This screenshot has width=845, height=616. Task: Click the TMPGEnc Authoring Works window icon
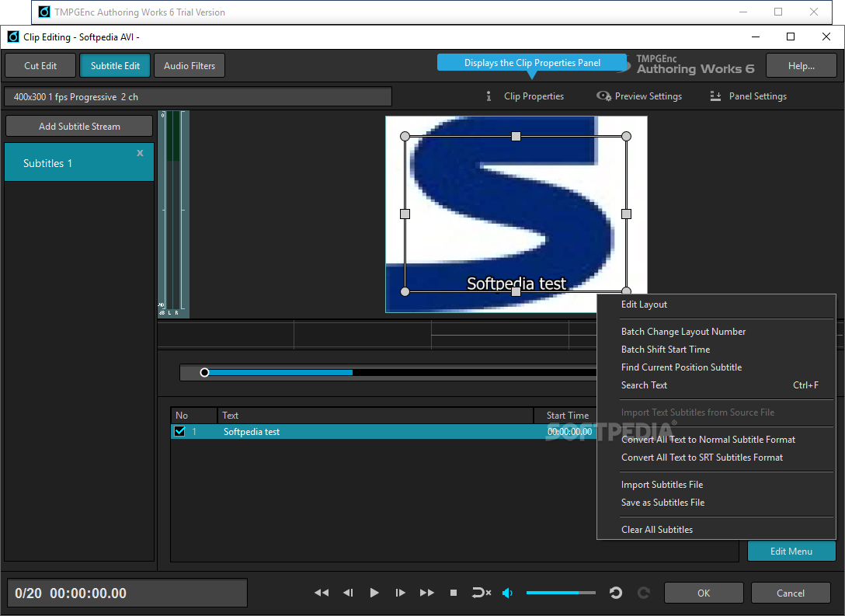[x=44, y=12]
